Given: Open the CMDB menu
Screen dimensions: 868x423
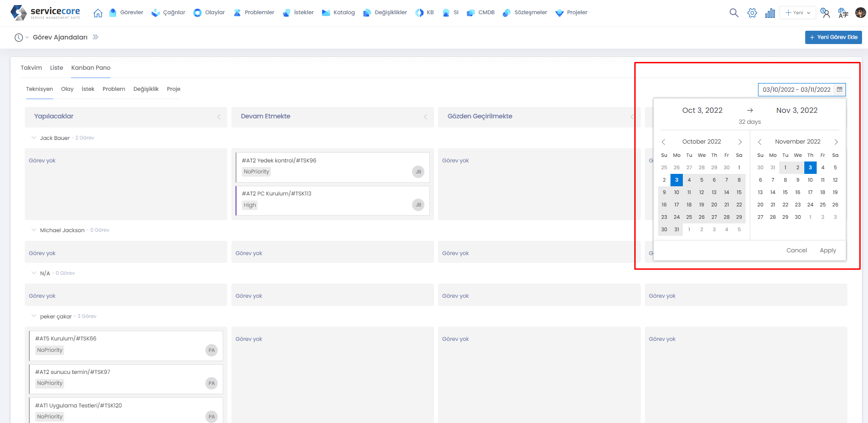Looking at the screenshot, I should pyautogui.click(x=480, y=12).
